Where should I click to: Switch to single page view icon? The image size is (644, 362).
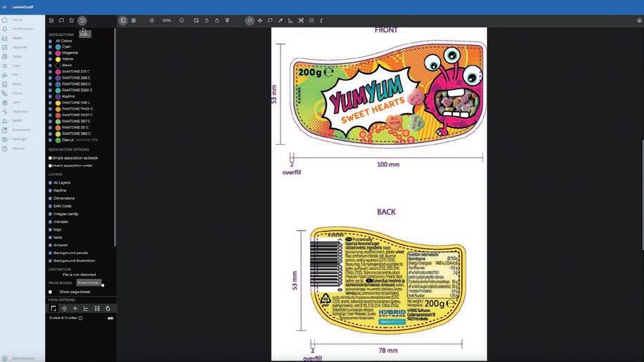point(123,20)
